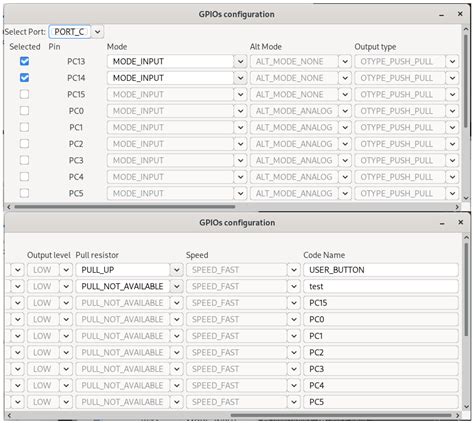The height and width of the screenshot is (423, 474).
Task: Close the lower GPIOs configuration window
Action: [x=460, y=222]
